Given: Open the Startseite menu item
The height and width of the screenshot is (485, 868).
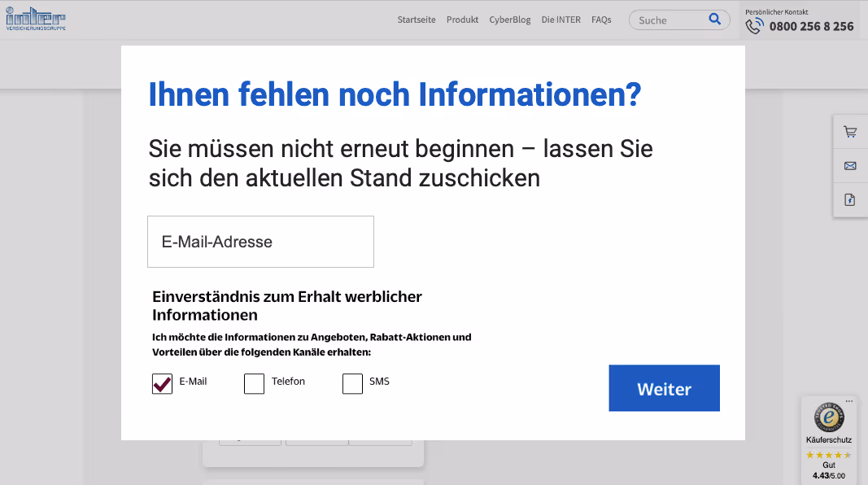Looking at the screenshot, I should 417,20.
